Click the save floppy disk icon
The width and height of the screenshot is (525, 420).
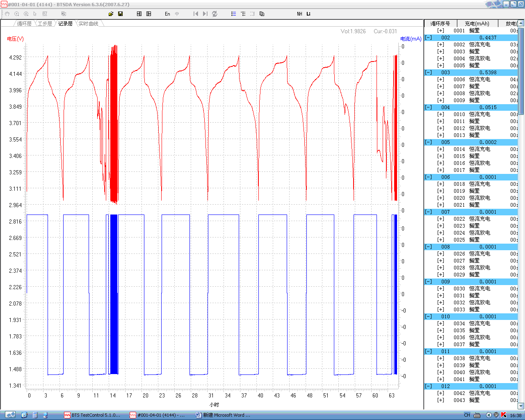120,14
